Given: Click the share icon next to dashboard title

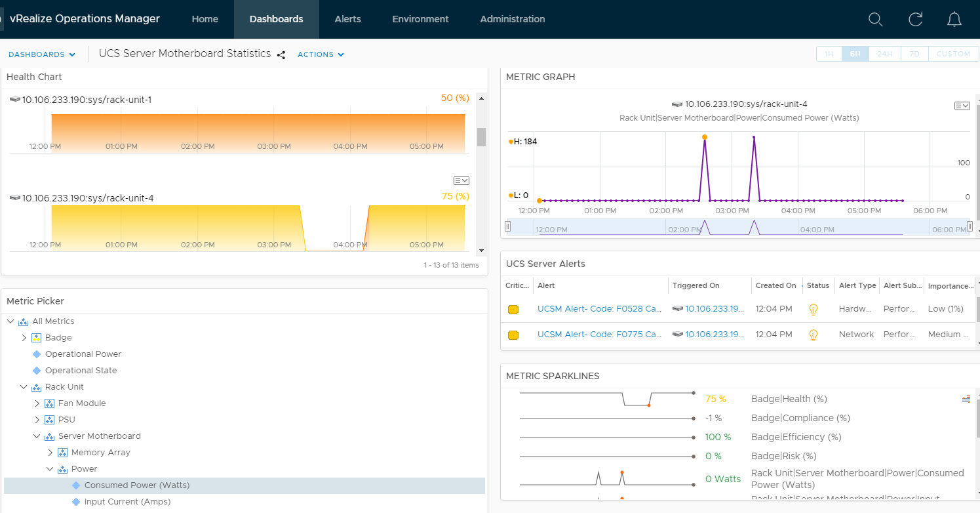Looking at the screenshot, I should (281, 54).
